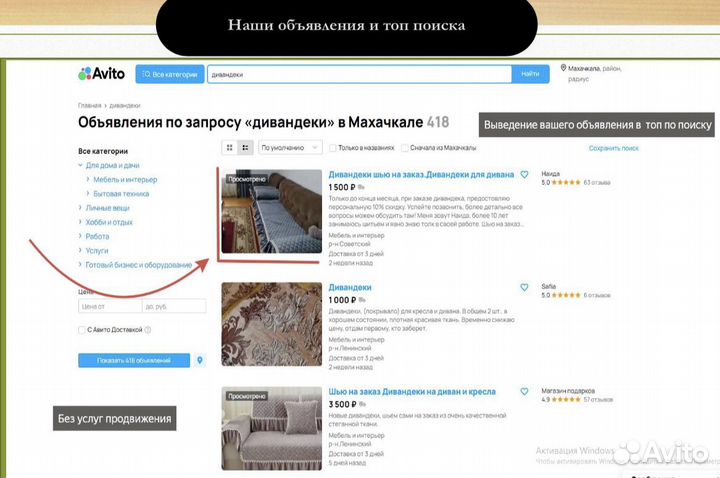The height and width of the screenshot is (478, 720).
Task: Open the Махачкала location selector
Action: [594, 73]
